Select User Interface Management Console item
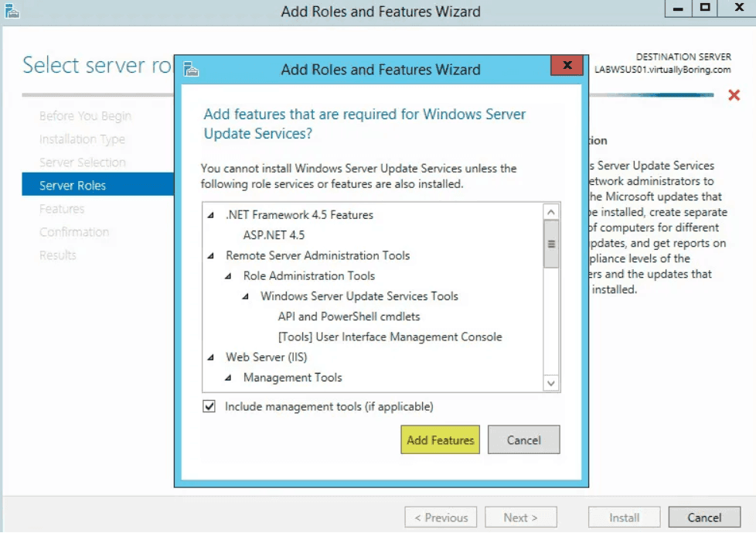Image resolution: width=756 pixels, height=533 pixels. [390, 337]
